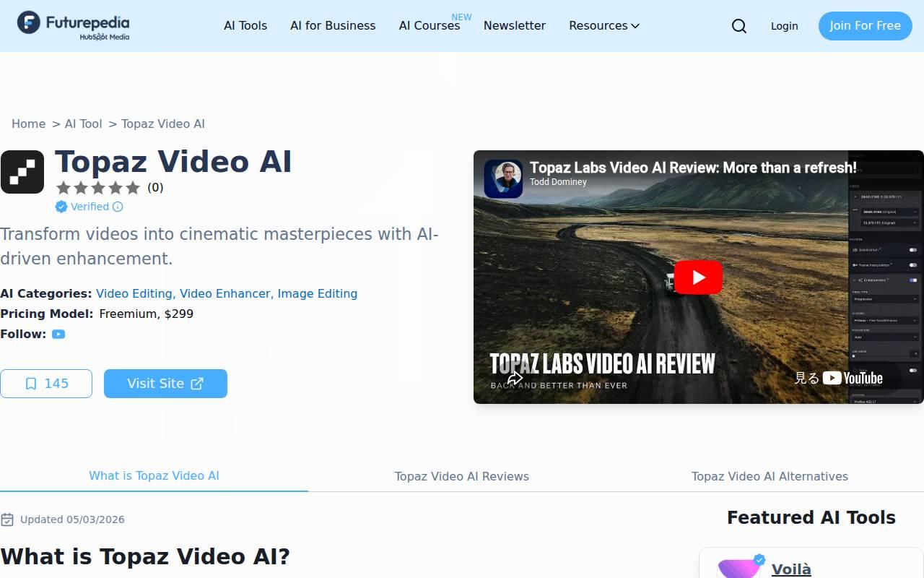This screenshot has height=578, width=924.
Task: Open the Voilà featured tool link
Action: tap(791, 569)
